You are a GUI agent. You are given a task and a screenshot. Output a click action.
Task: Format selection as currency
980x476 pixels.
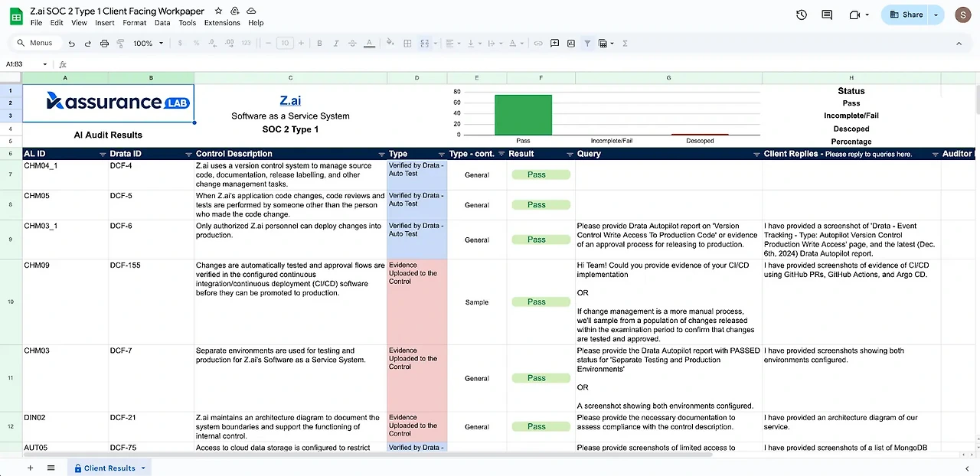pos(180,44)
